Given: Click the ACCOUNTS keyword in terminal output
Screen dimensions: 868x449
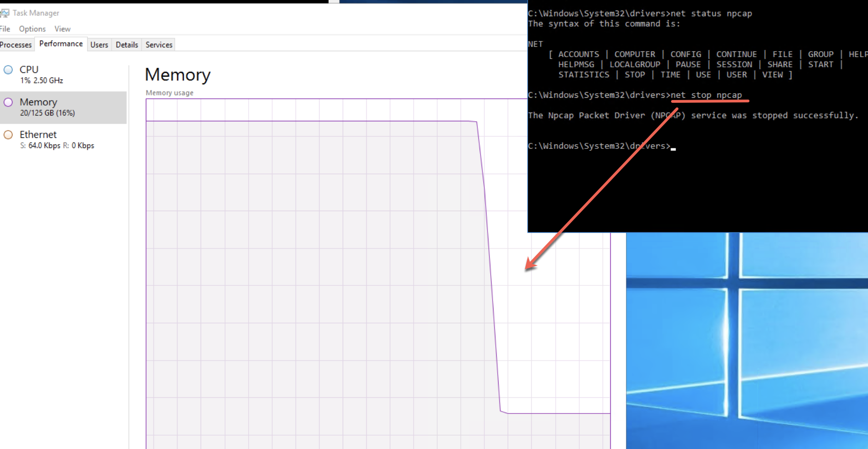Looking at the screenshot, I should pyautogui.click(x=579, y=54).
